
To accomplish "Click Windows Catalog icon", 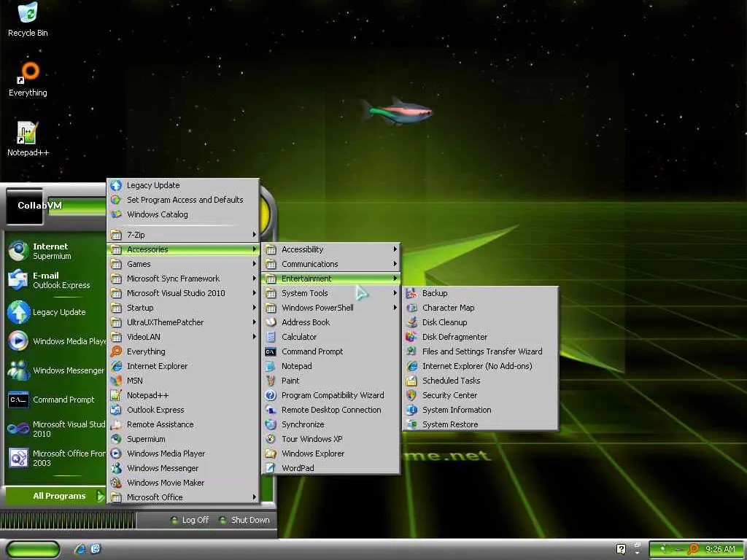I will coord(116,214).
